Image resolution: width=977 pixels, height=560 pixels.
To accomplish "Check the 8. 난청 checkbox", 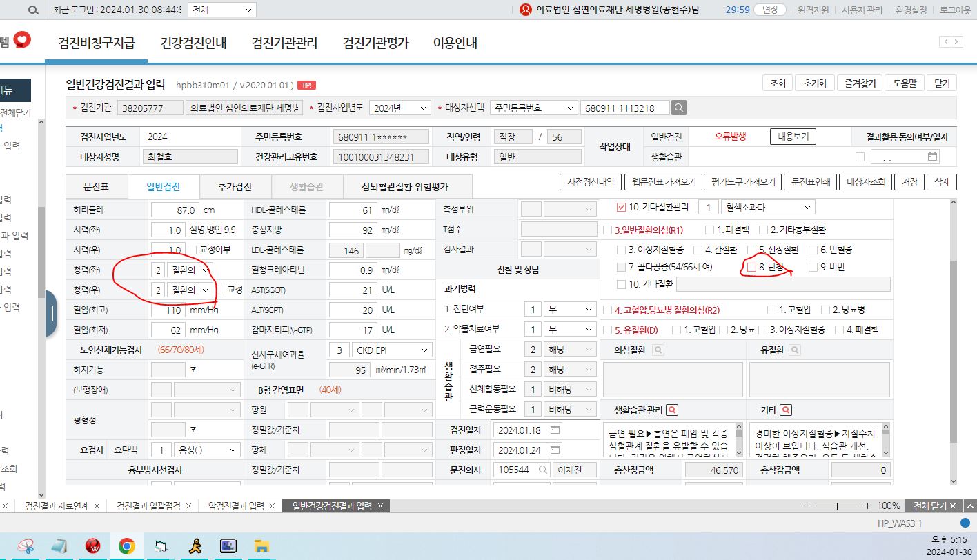I will (752, 267).
